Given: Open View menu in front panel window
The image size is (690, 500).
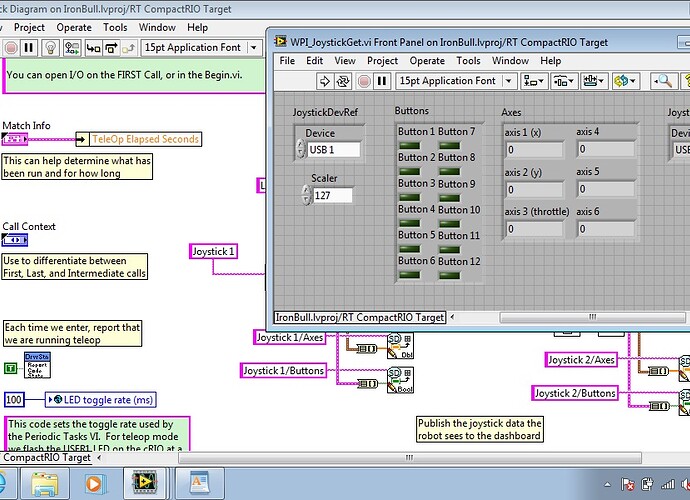Looking at the screenshot, I should coord(345,61).
